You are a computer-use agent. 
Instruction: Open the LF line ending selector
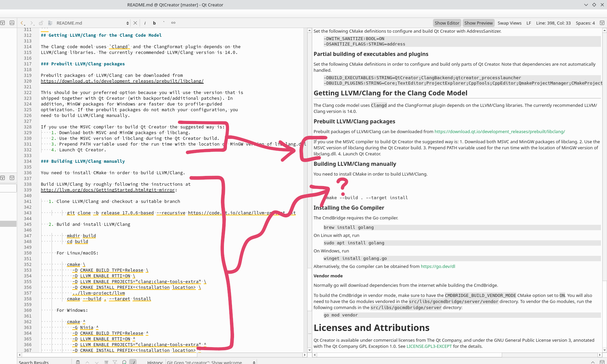(529, 23)
